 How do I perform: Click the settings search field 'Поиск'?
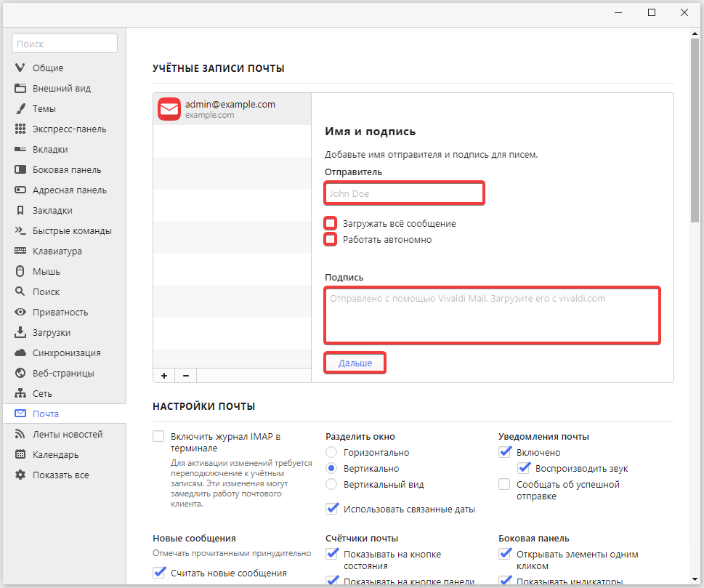(x=65, y=44)
